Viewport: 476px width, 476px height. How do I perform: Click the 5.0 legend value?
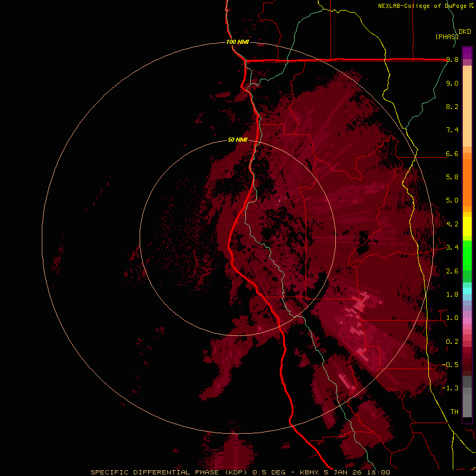click(452, 200)
